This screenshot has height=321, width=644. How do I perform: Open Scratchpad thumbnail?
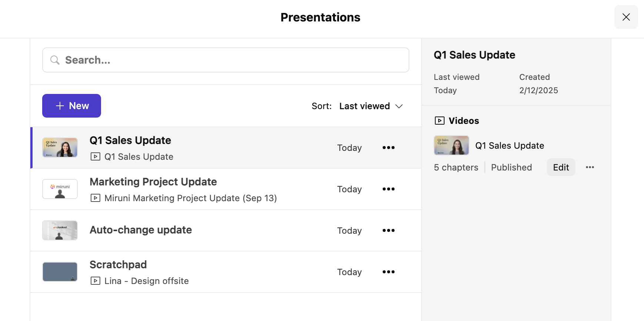(x=60, y=272)
